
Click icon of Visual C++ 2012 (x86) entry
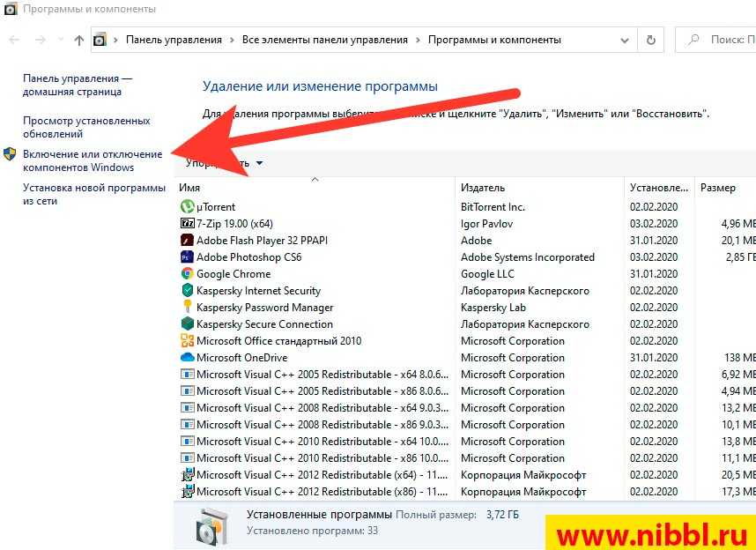[x=187, y=492]
